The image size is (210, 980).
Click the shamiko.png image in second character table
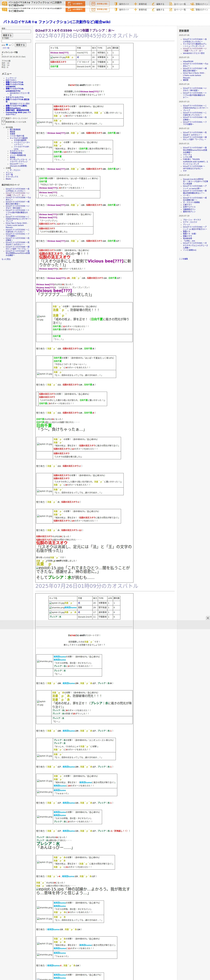click(56, 608)
